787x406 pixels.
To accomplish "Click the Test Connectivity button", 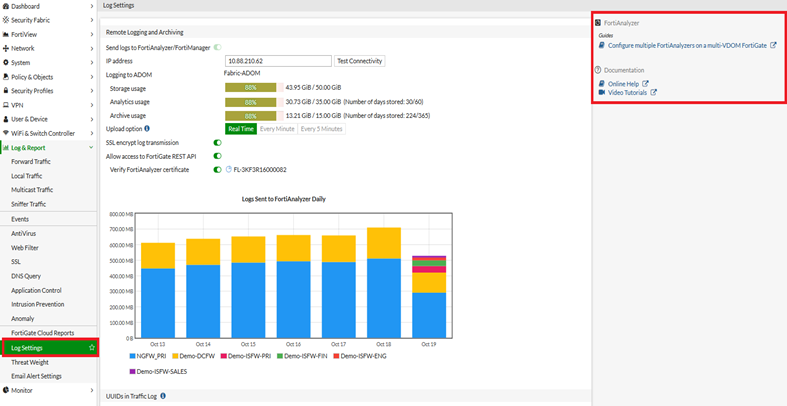I will (x=360, y=61).
